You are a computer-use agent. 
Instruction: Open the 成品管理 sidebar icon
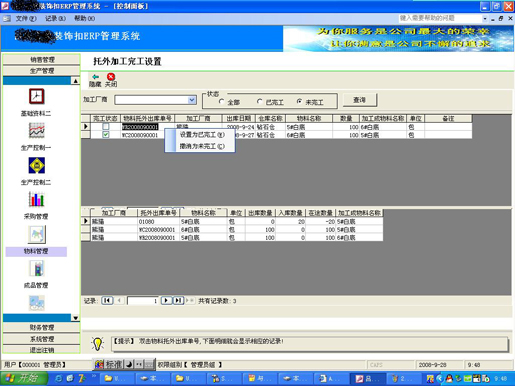tap(37, 268)
